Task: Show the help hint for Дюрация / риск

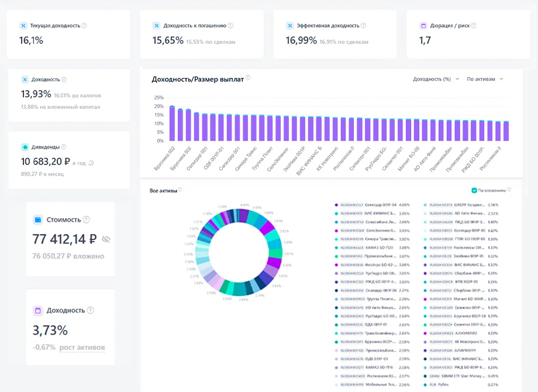Action: (x=474, y=25)
